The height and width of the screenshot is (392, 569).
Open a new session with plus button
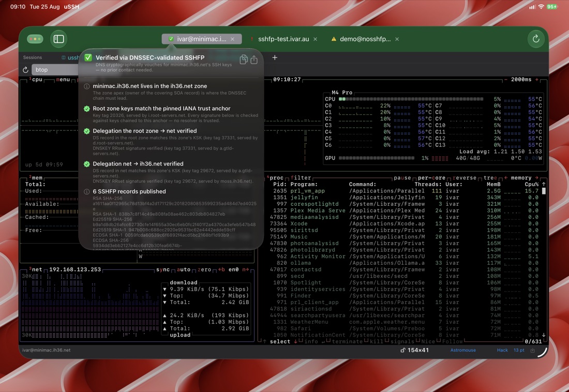tap(275, 57)
